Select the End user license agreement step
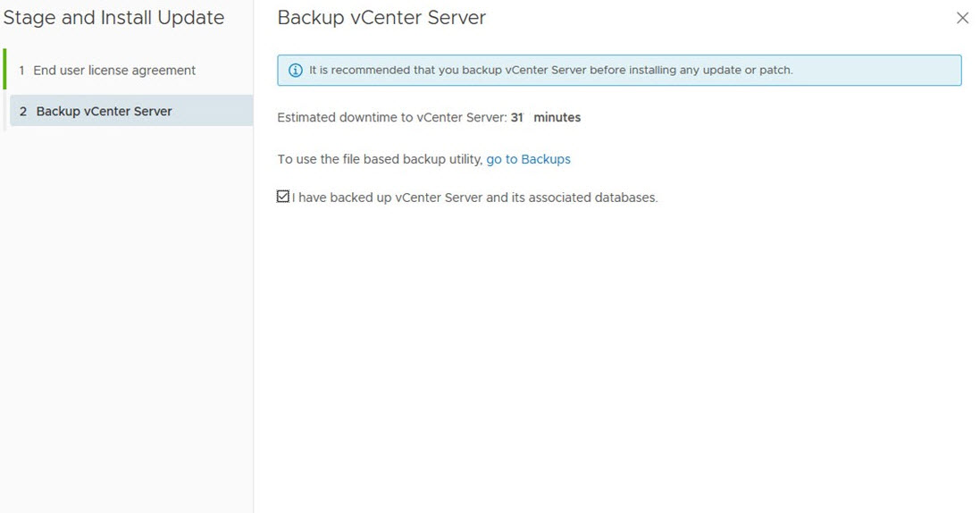980x513 pixels. [x=129, y=71]
